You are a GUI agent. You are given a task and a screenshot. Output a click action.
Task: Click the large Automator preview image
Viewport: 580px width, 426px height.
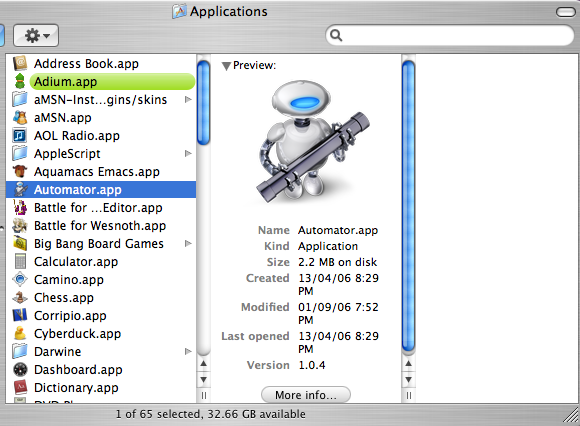[313, 142]
